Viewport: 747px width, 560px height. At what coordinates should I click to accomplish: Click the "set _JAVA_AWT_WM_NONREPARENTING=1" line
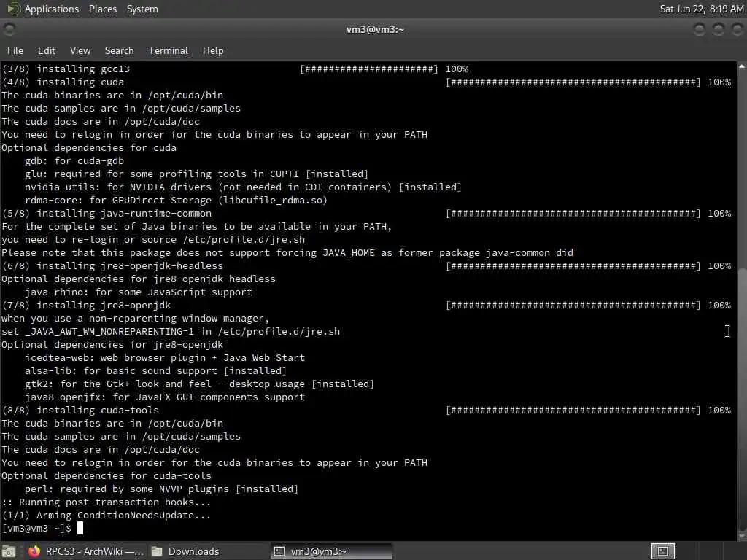[171, 332]
